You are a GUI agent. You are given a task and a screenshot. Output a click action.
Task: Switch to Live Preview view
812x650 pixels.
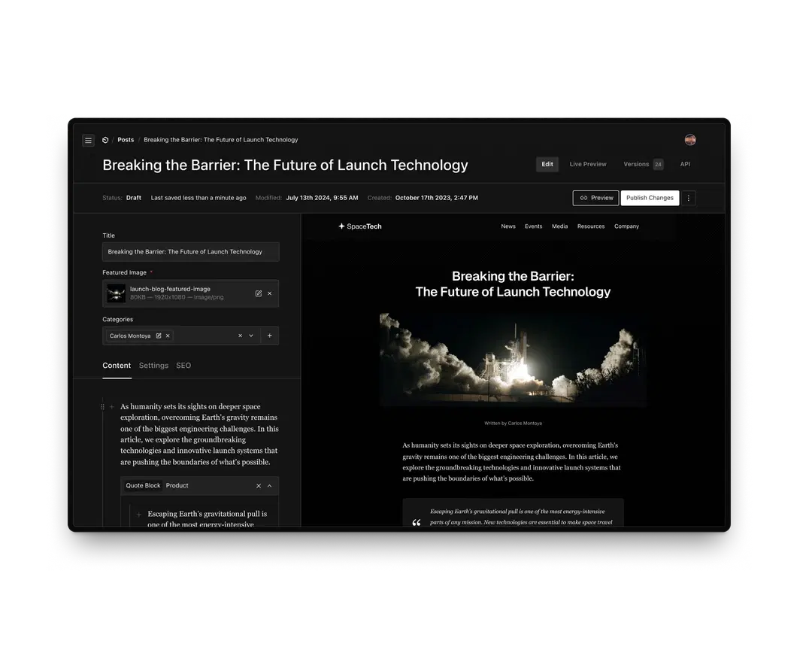pyautogui.click(x=588, y=164)
